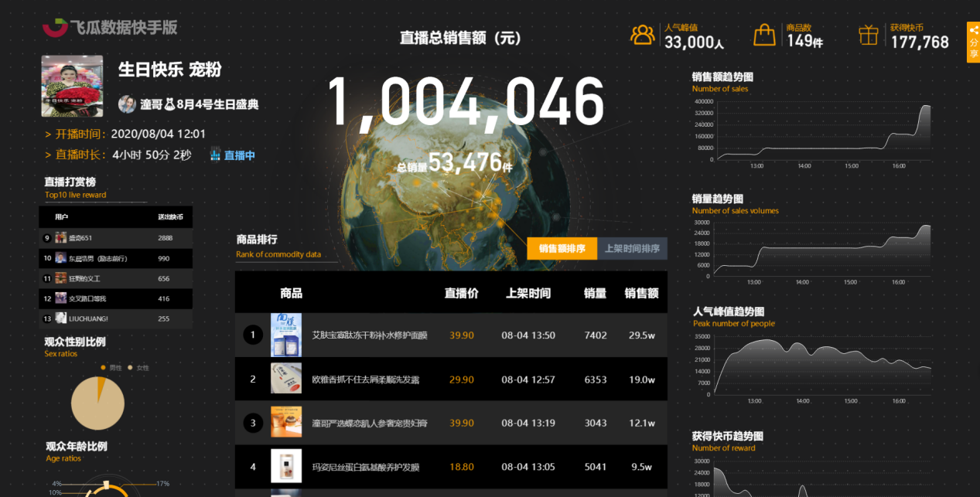Click the 29.5w sales value
This screenshot has width=980, height=497.
pos(642,335)
